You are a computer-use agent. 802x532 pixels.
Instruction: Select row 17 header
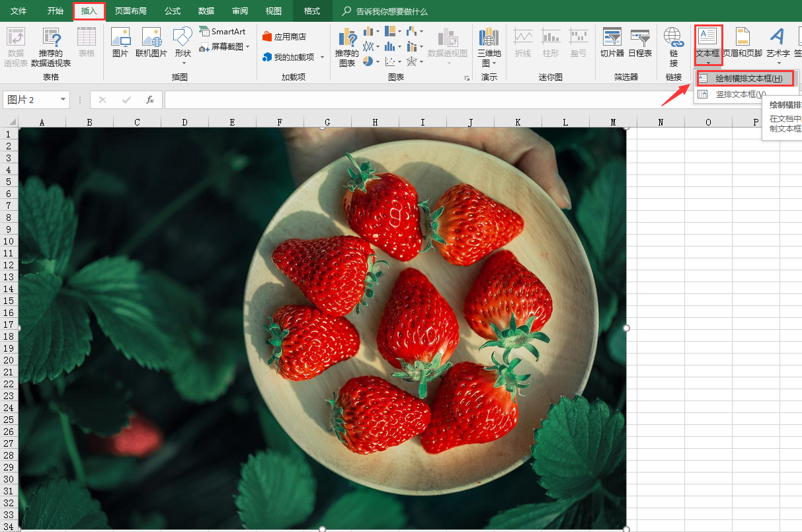pos(9,324)
